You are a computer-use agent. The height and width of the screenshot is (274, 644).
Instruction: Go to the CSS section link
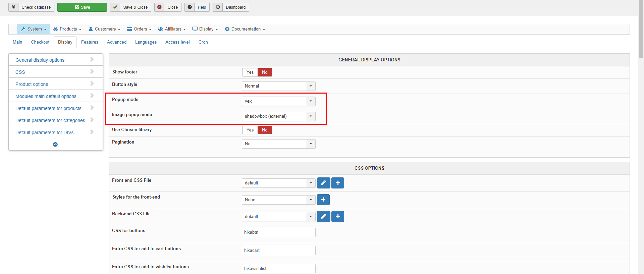coord(20,72)
